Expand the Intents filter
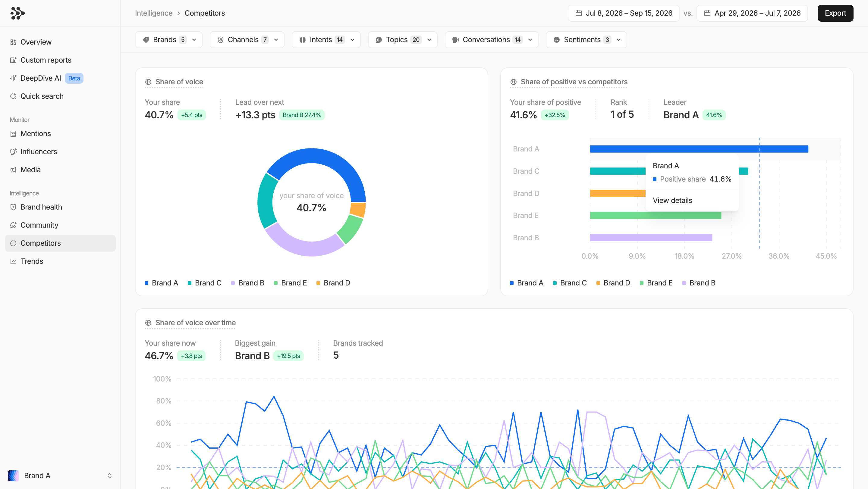The height and width of the screenshot is (489, 868). [326, 40]
